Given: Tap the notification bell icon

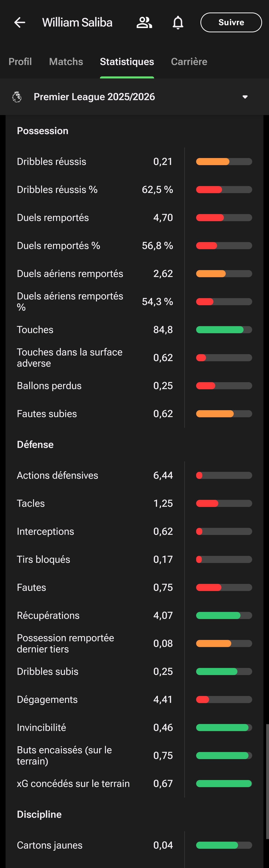Looking at the screenshot, I should tap(178, 23).
